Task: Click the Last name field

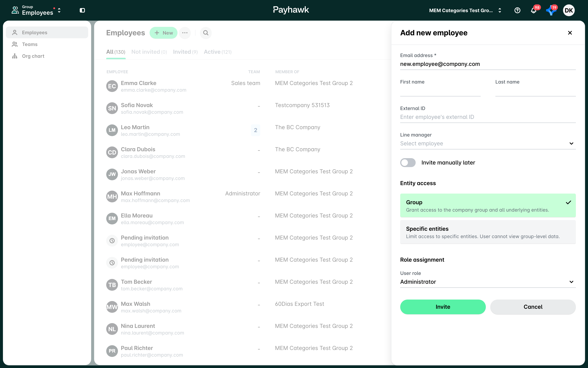Action: click(x=535, y=91)
